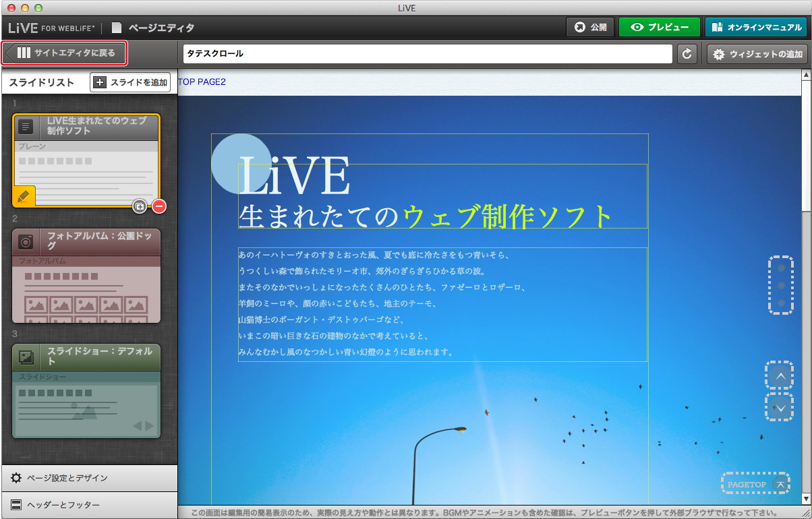This screenshot has width=812, height=519.
Task: Click the pencil edit icon on slide 1
Action: pyautogui.click(x=24, y=196)
